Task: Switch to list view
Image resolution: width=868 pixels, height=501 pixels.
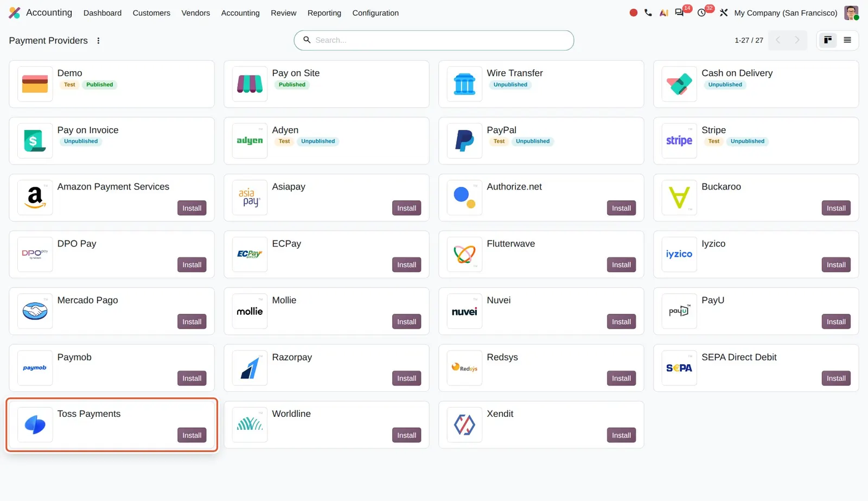Action: (847, 40)
